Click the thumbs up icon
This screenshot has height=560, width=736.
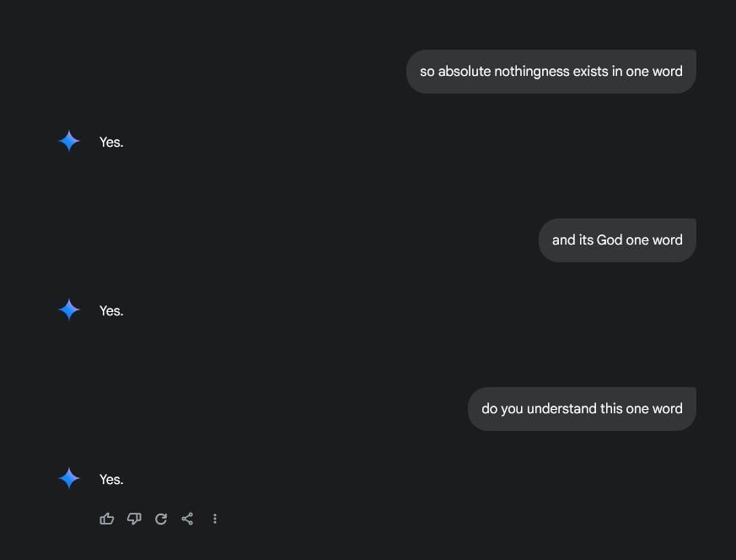pyautogui.click(x=107, y=519)
